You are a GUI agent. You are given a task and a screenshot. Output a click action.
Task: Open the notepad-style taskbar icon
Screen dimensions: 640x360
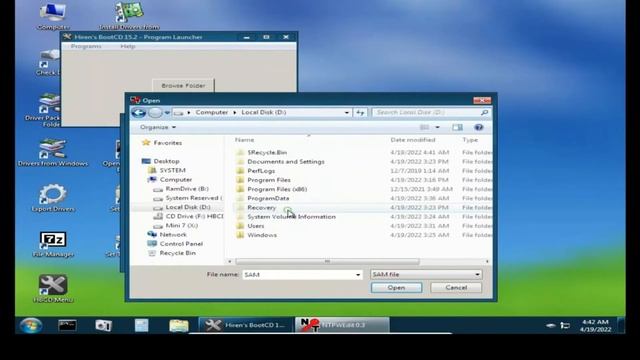pyautogui.click(x=141, y=325)
